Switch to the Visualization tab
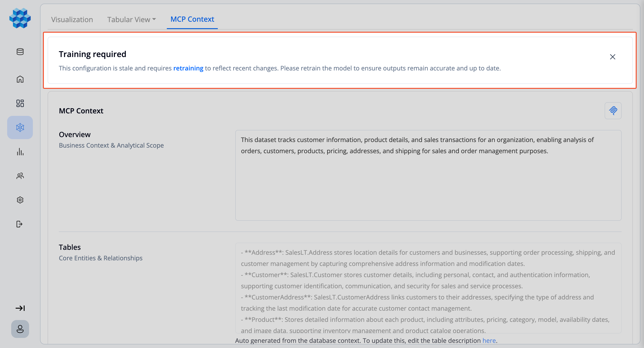The height and width of the screenshot is (348, 644). [x=72, y=19]
